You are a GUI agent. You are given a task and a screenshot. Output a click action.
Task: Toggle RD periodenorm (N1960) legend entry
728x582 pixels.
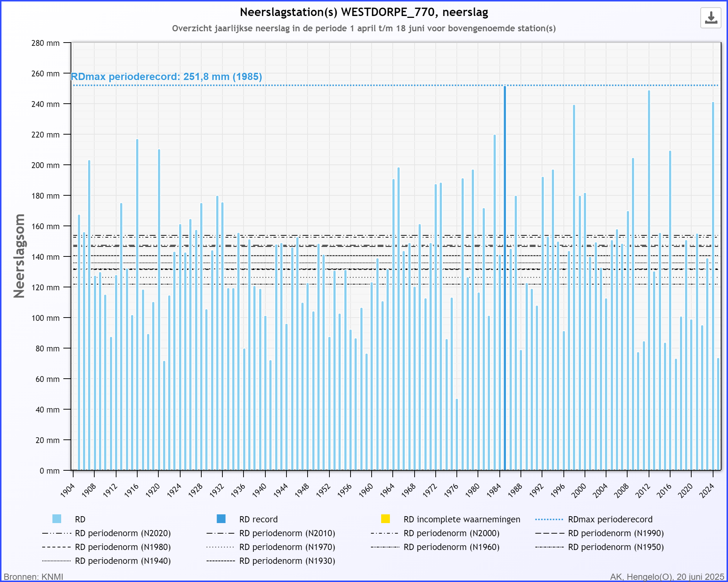coord(435,547)
